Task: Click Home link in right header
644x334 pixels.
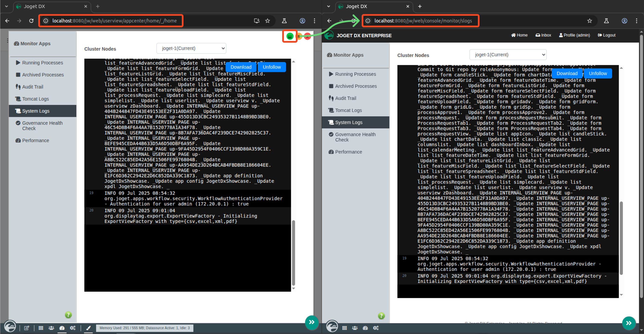Action: 519,35
